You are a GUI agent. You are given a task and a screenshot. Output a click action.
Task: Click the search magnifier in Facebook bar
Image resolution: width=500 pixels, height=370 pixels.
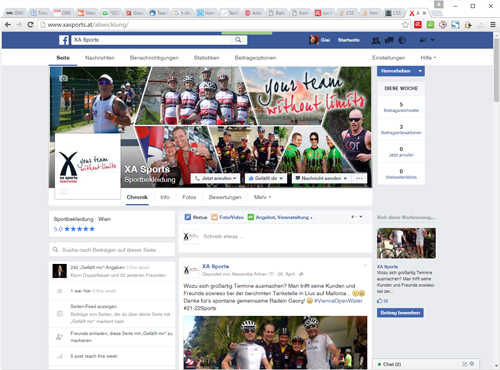[238, 40]
